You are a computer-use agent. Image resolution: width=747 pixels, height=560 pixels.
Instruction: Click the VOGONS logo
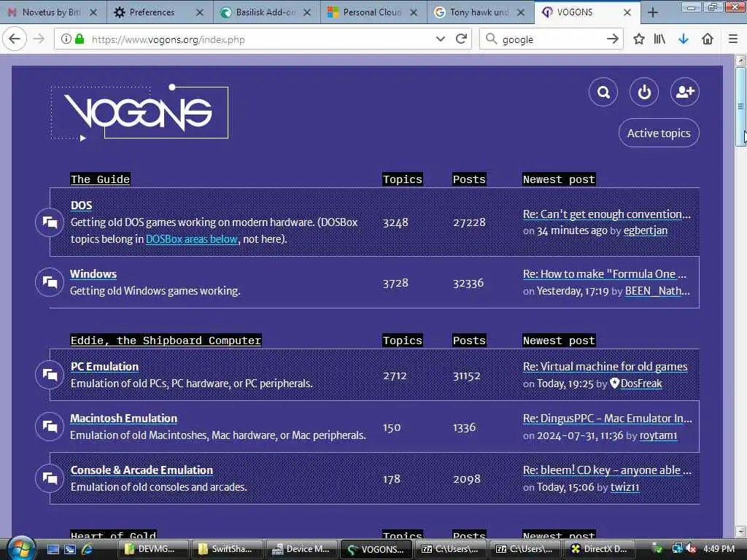point(139,112)
